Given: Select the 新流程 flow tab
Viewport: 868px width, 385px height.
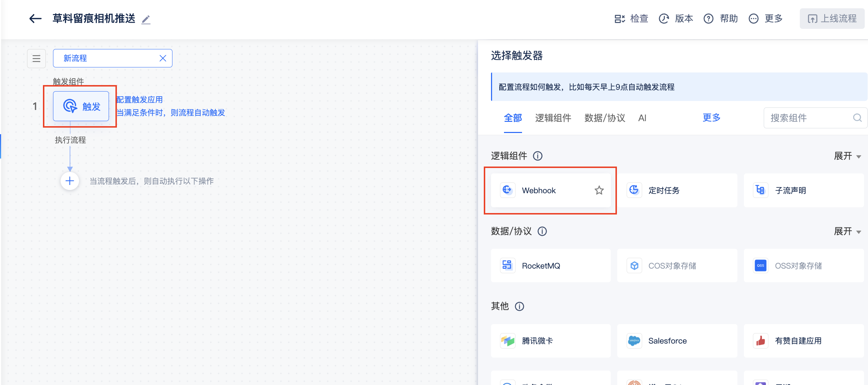Looking at the screenshot, I should click(x=113, y=58).
